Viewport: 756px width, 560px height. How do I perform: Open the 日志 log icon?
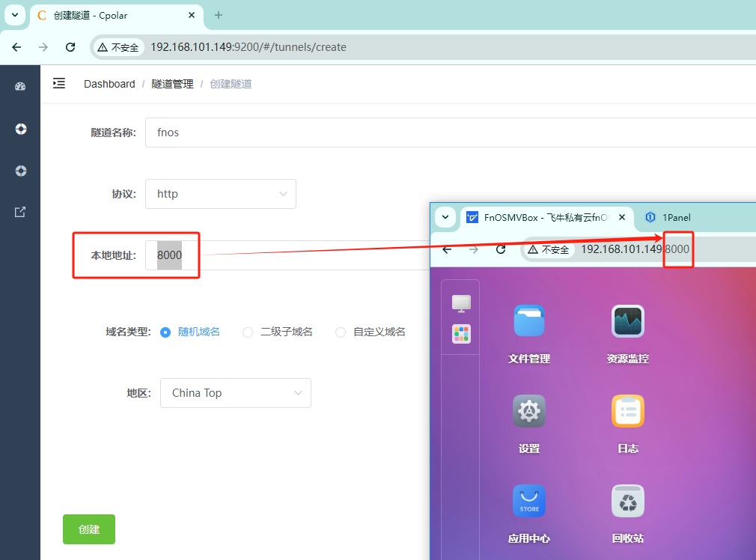(627, 411)
